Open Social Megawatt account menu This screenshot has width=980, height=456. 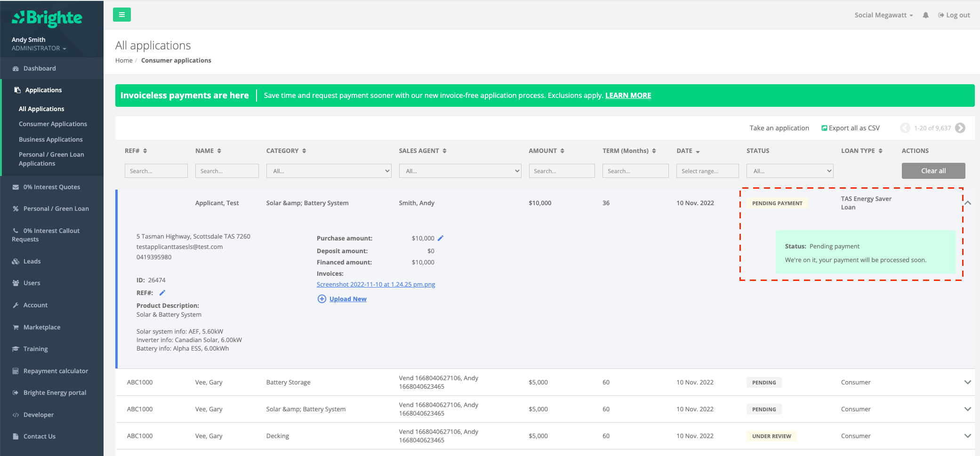883,15
